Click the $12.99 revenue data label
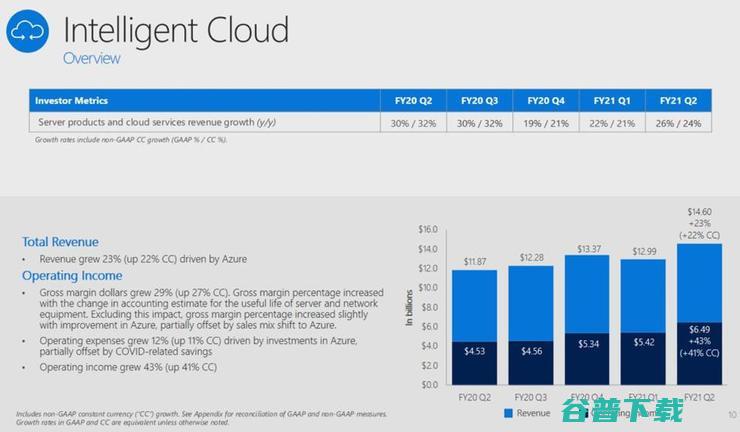740x432 pixels. 644,252
